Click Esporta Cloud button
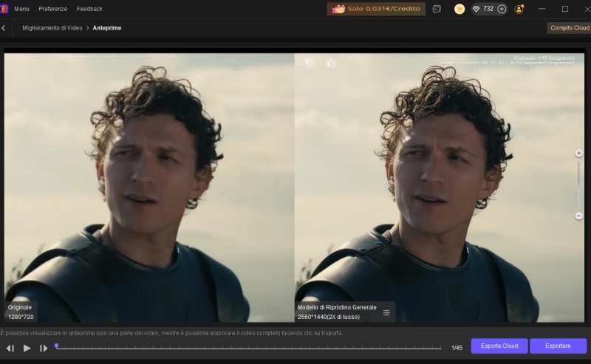591x364 pixels. click(499, 346)
